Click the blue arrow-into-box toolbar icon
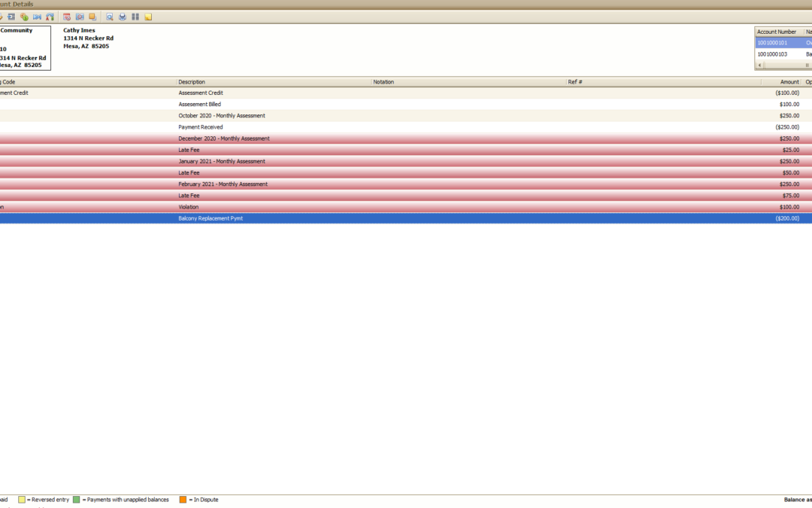Viewport: 812px width, 508px height. point(11,17)
